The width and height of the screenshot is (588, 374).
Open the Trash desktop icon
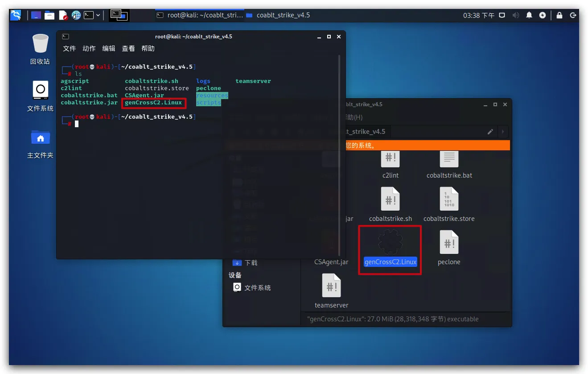coord(40,44)
